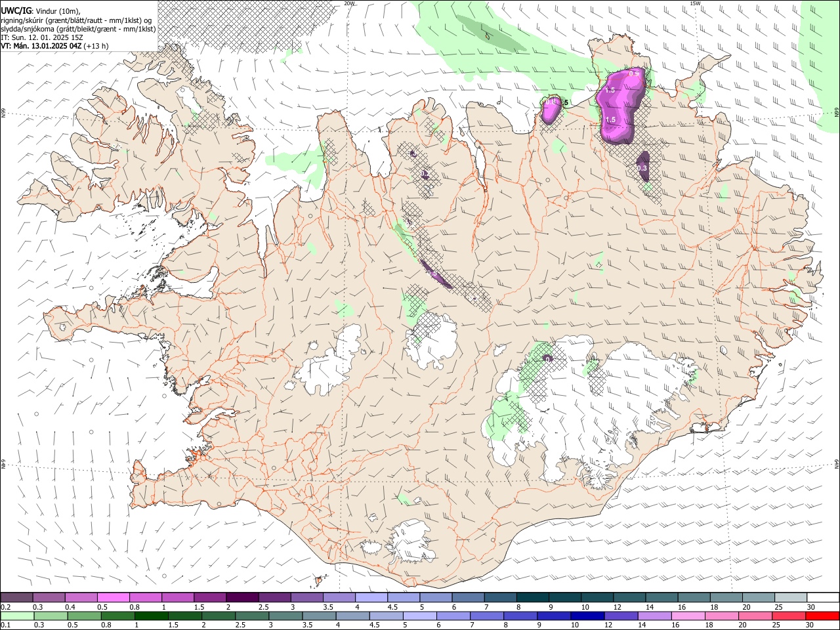Select the light lavender upper swatch between 4 and 4.5

tap(371, 597)
